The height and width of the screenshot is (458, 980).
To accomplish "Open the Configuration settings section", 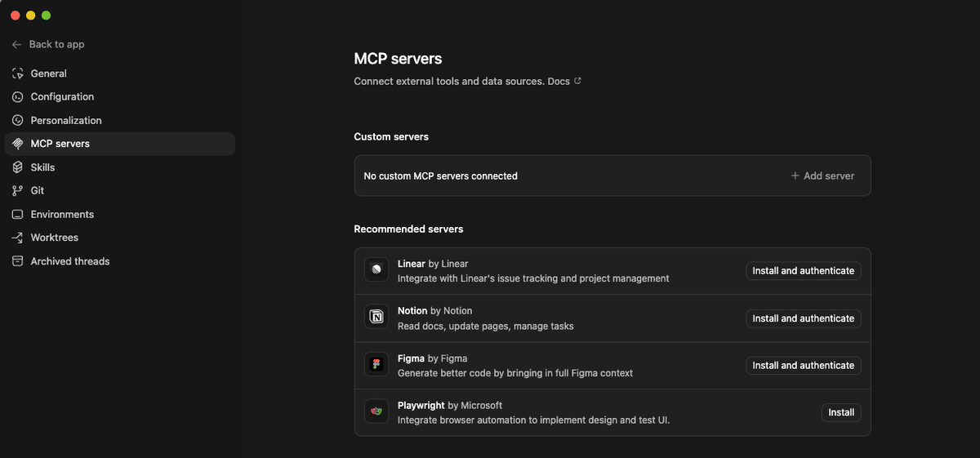I will 62,96.
